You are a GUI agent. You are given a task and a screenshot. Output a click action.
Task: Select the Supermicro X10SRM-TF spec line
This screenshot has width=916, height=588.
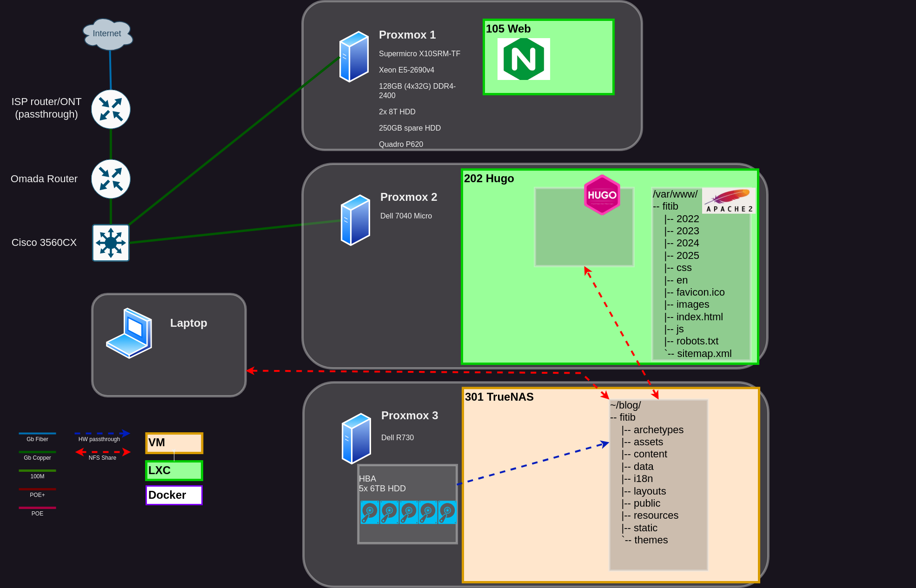419,54
